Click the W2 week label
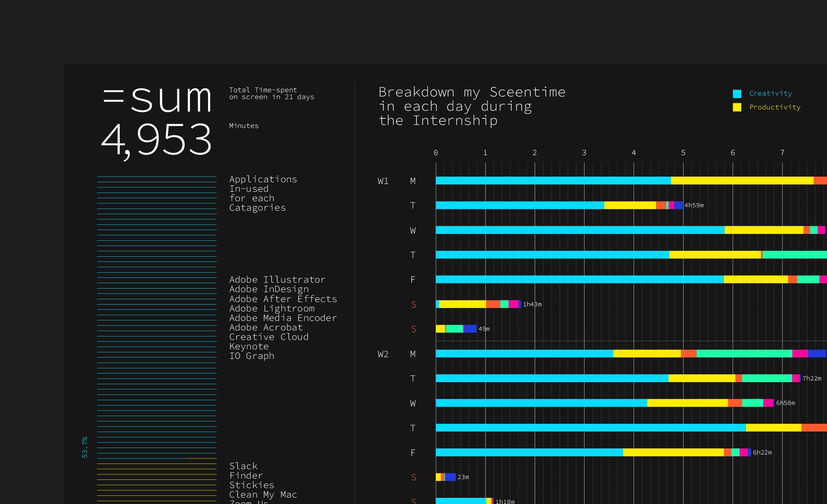This screenshot has width=827, height=504. click(383, 355)
